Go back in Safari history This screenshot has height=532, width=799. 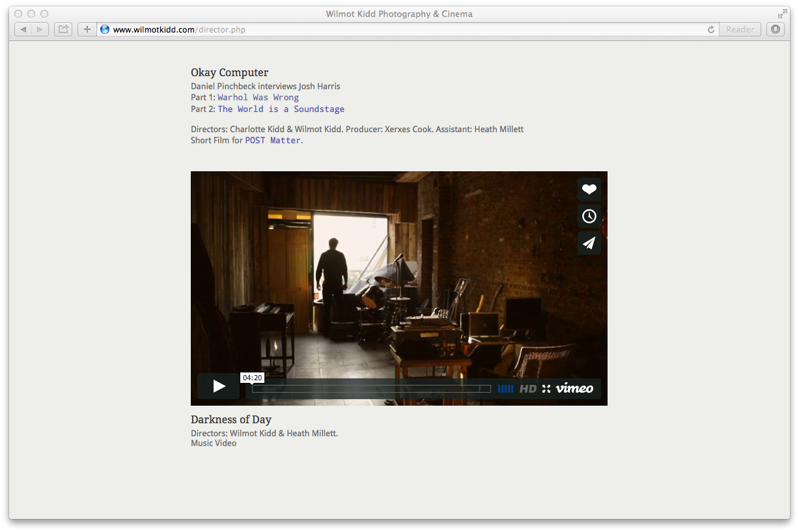click(23, 29)
